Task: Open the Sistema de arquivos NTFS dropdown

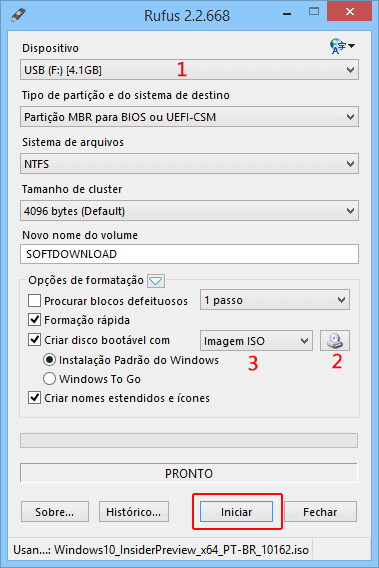Action: tap(190, 164)
